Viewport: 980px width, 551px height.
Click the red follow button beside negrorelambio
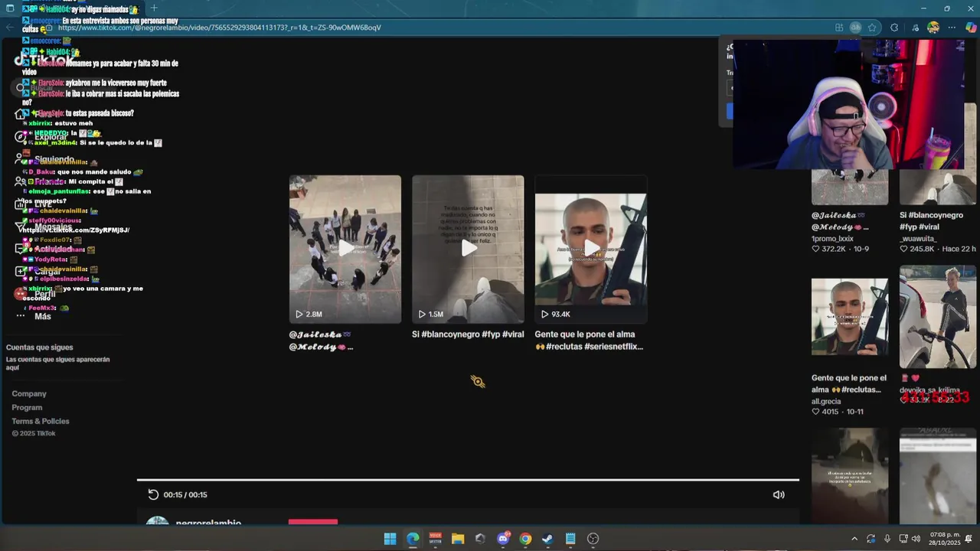[x=313, y=522]
